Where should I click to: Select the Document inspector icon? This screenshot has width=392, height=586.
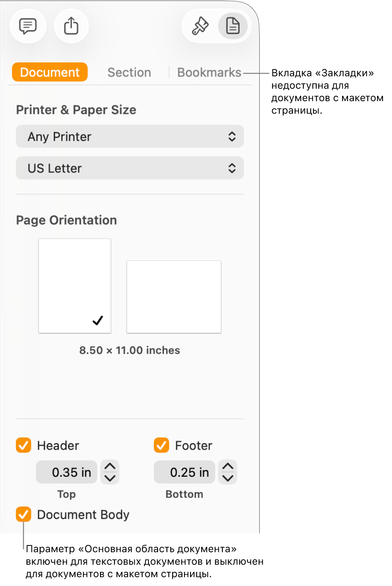[233, 26]
